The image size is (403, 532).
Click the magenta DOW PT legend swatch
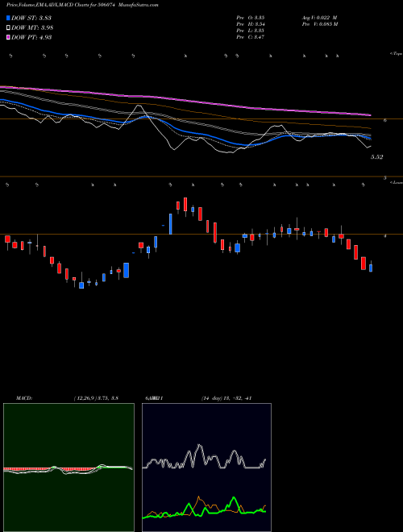pos(8,38)
